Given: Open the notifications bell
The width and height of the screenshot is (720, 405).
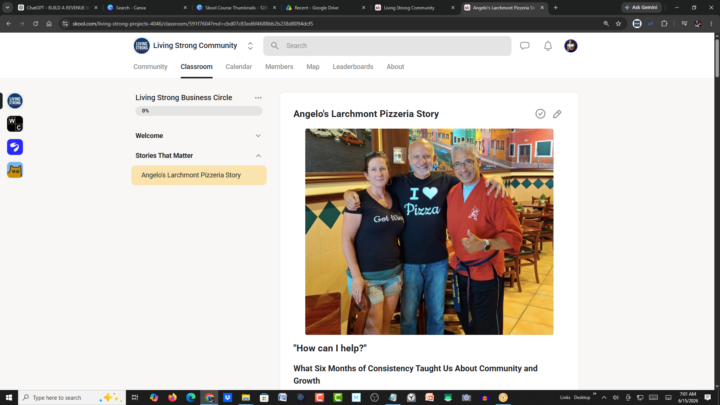Looking at the screenshot, I should coord(548,45).
